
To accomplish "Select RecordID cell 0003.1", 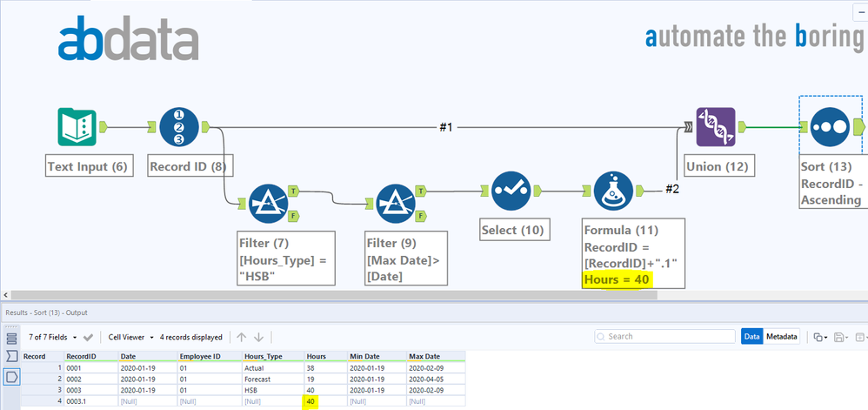I will (x=90, y=401).
